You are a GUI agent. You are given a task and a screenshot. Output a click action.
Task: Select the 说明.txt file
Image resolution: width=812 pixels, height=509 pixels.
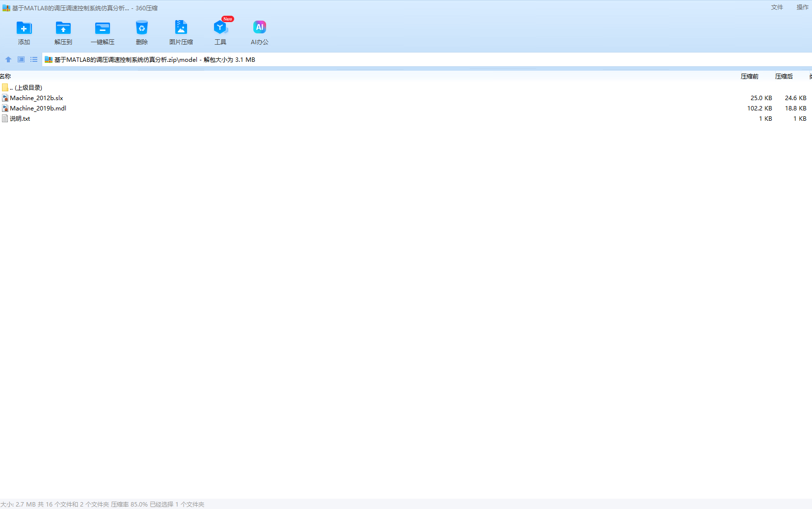pyautogui.click(x=20, y=119)
